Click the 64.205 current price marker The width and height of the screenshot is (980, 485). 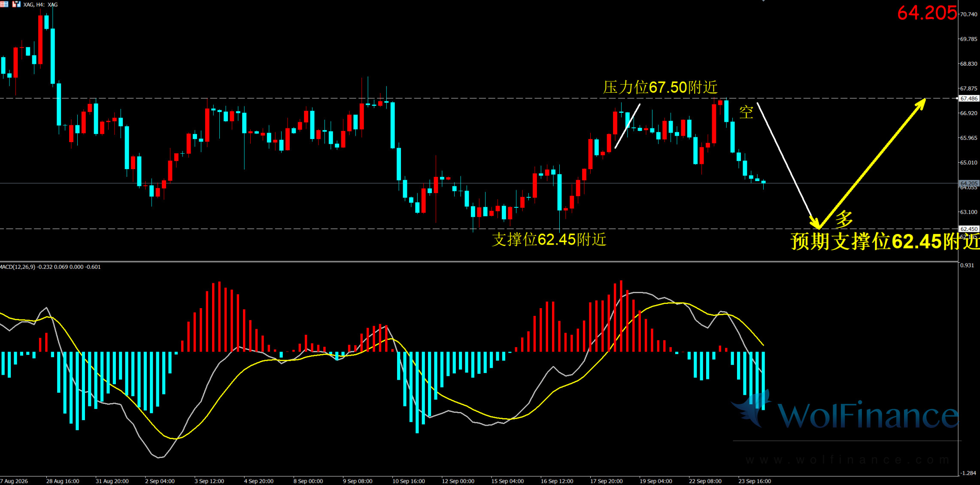969,183
